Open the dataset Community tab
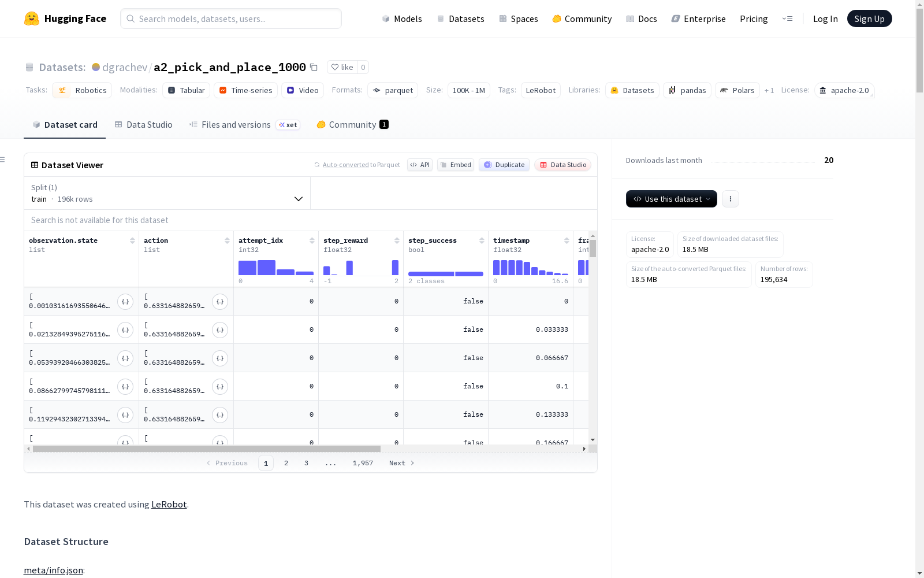 pos(352,125)
